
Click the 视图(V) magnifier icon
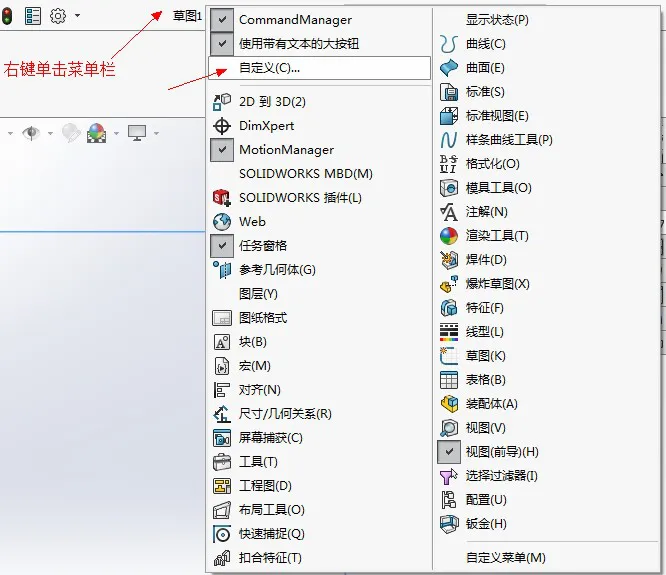[x=449, y=428]
